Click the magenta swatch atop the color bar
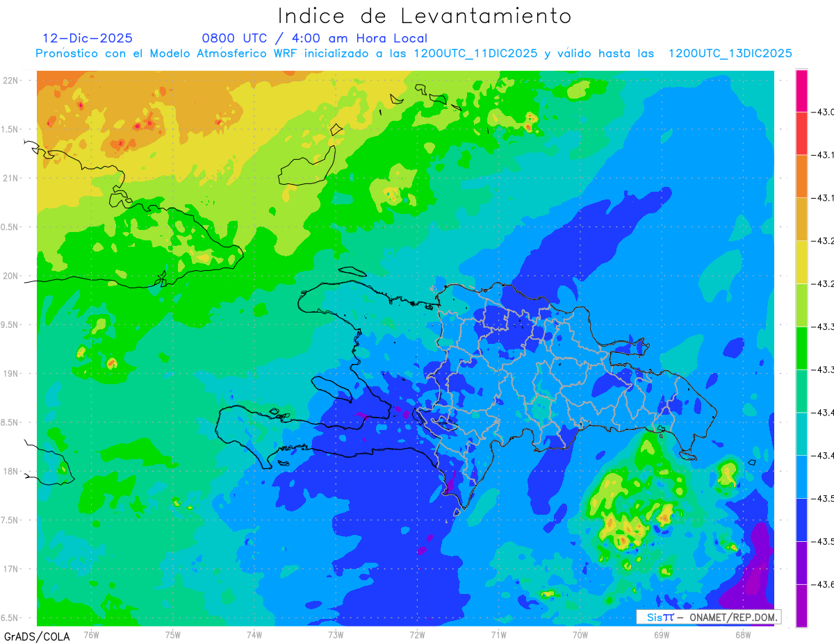The image size is (834, 644). point(801,90)
